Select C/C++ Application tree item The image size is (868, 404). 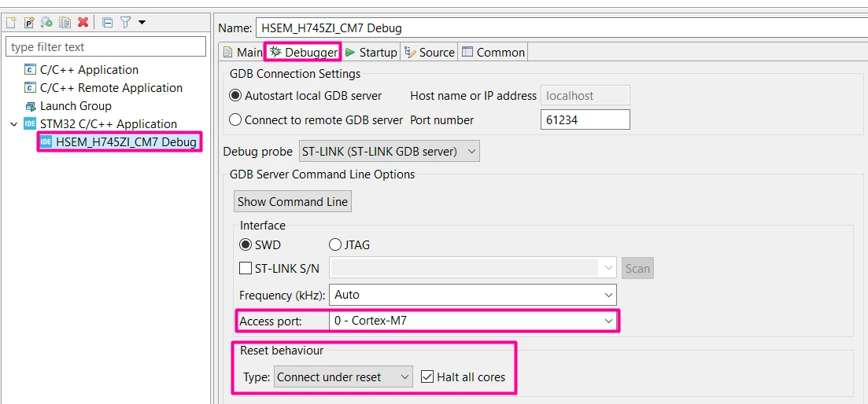coord(89,70)
